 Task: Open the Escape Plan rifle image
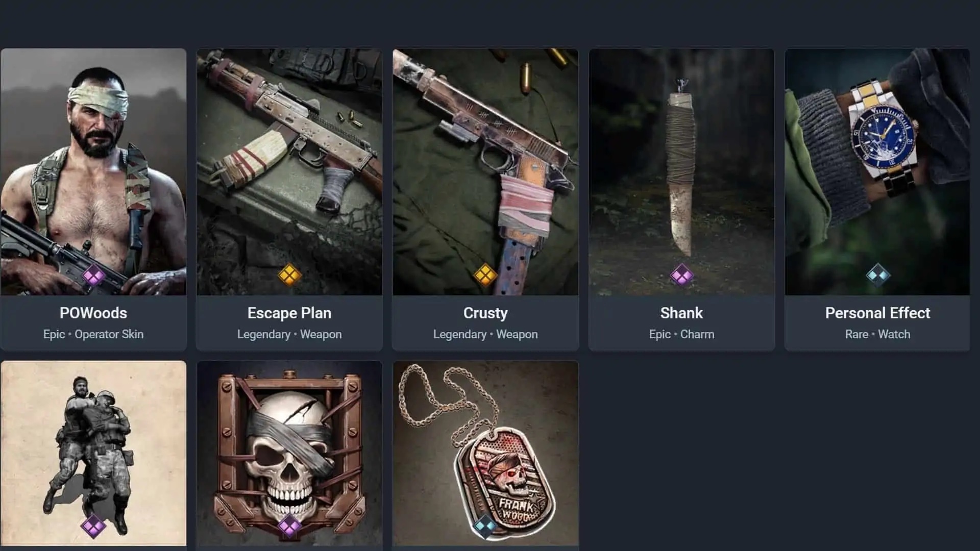(289, 172)
